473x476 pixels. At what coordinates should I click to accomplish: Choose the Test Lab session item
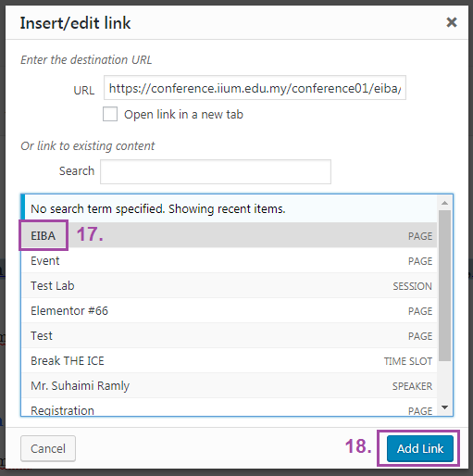coord(229,285)
